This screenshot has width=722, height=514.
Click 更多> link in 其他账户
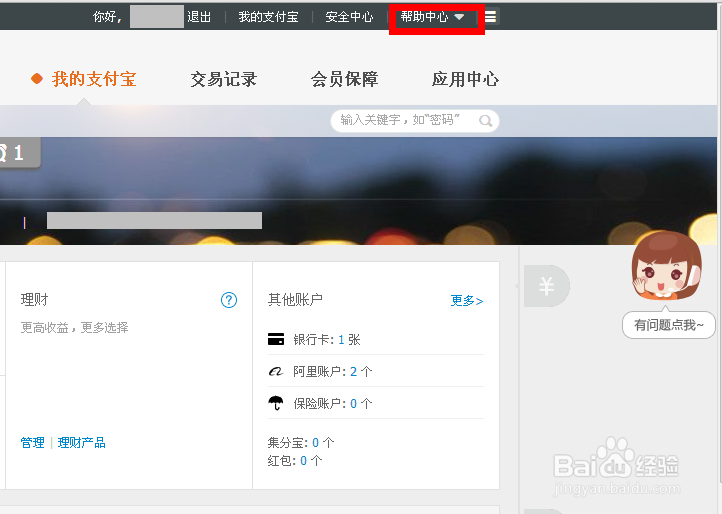click(x=467, y=301)
